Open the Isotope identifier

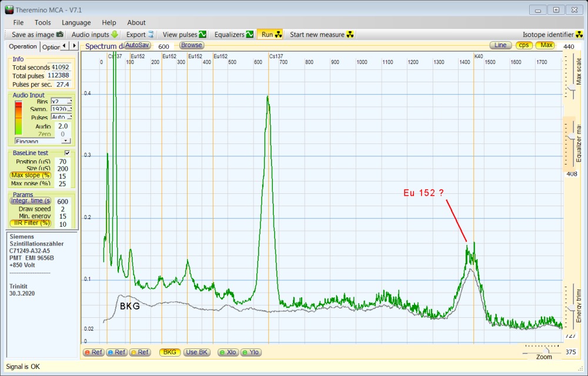tap(552, 35)
